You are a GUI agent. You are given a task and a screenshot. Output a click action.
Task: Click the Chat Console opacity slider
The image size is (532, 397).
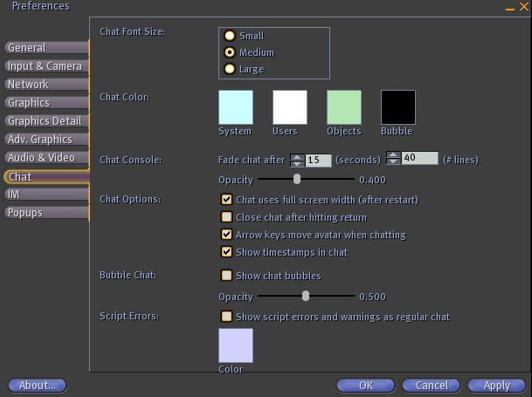(x=297, y=179)
